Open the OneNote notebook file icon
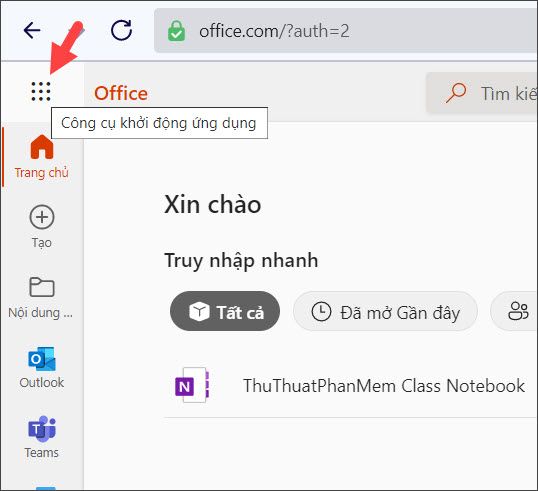The image size is (538, 491). point(192,385)
